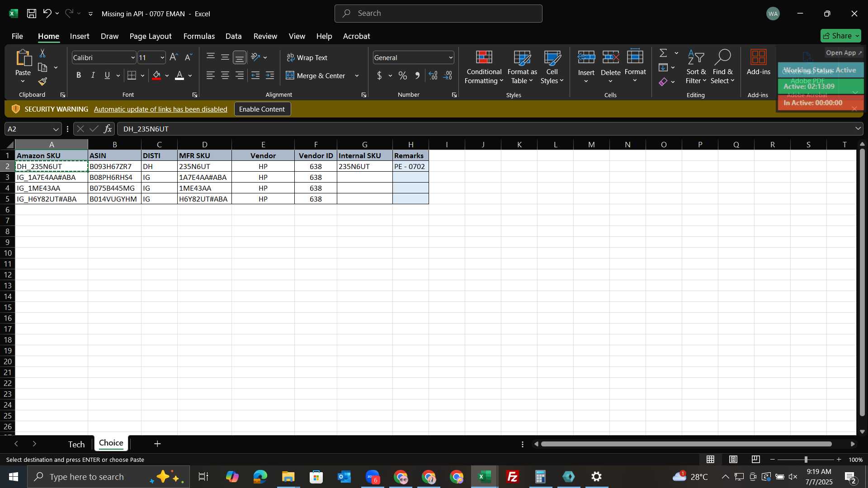Open the Font size dropdown
The width and height of the screenshot is (868, 488).
pos(162,58)
